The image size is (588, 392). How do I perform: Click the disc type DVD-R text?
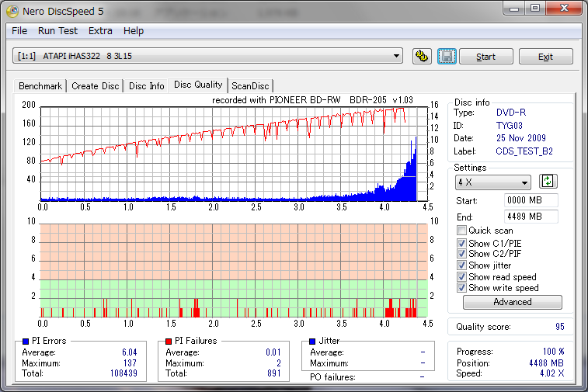(x=511, y=113)
